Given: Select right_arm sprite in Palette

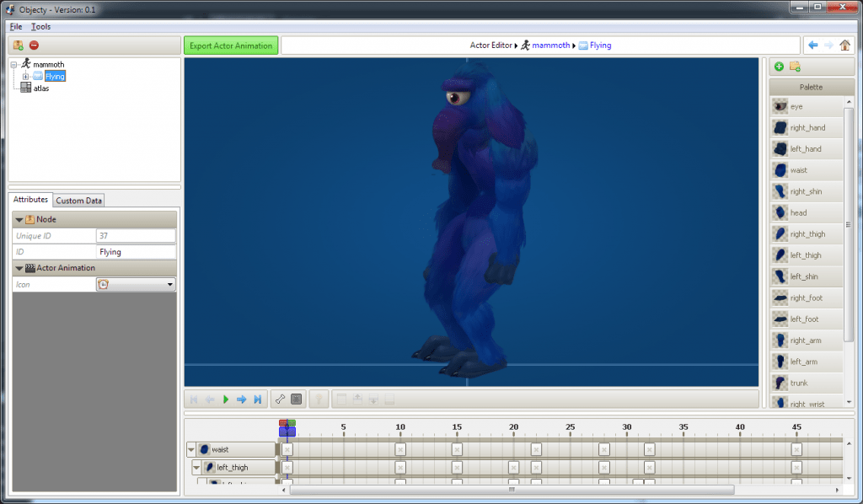Looking at the screenshot, I should [807, 340].
